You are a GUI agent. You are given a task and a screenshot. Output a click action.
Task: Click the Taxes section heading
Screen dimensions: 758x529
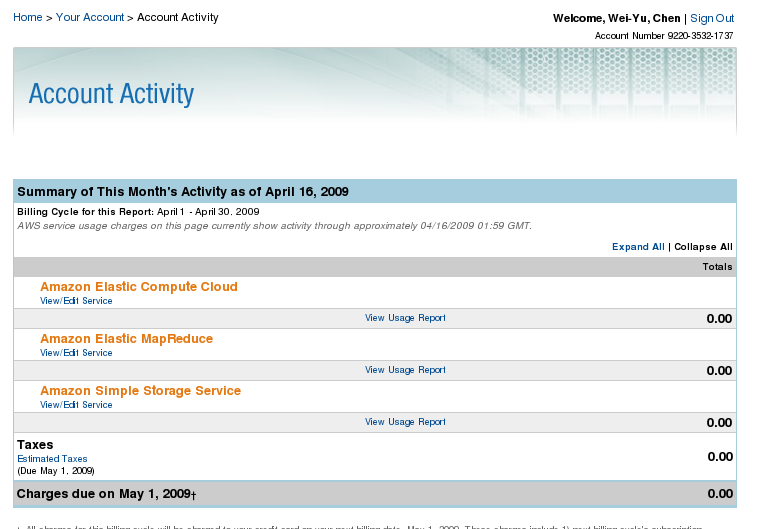coord(35,445)
